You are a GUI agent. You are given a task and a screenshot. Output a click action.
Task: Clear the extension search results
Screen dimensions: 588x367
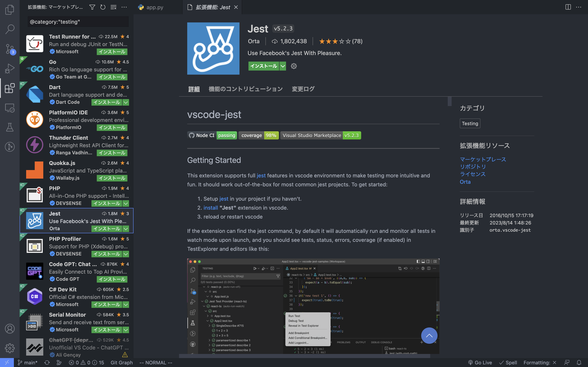113,7
